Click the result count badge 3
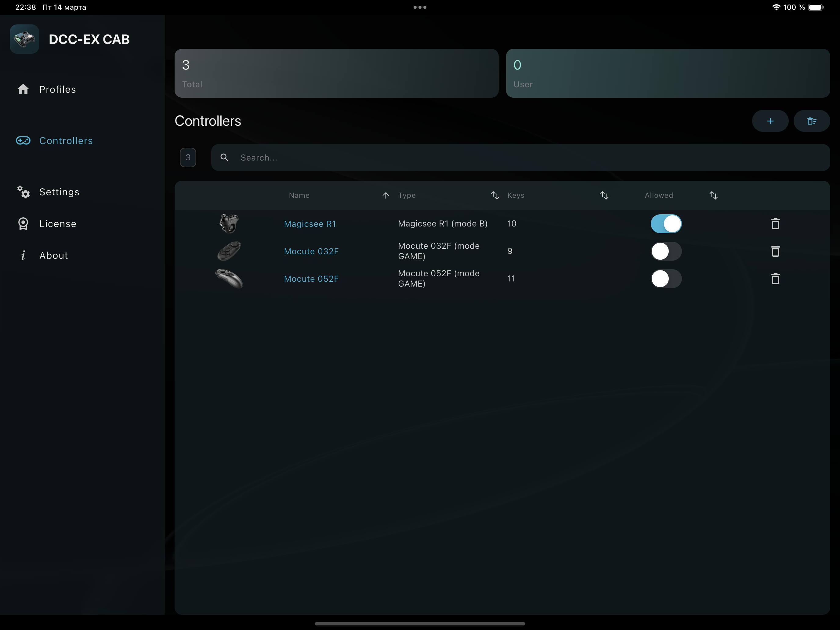This screenshot has height=630, width=840. (188, 157)
